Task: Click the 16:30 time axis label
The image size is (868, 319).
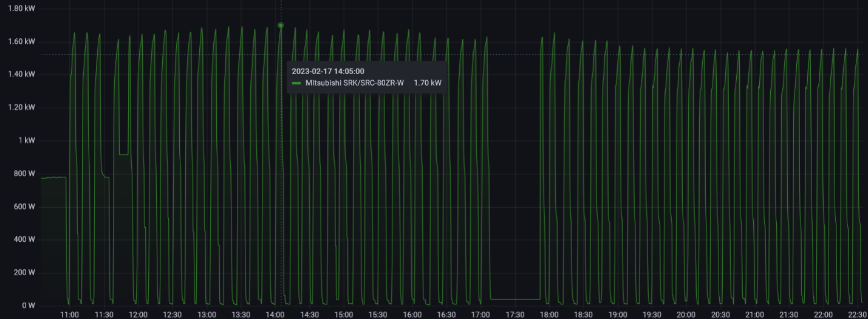Action: pos(446,315)
